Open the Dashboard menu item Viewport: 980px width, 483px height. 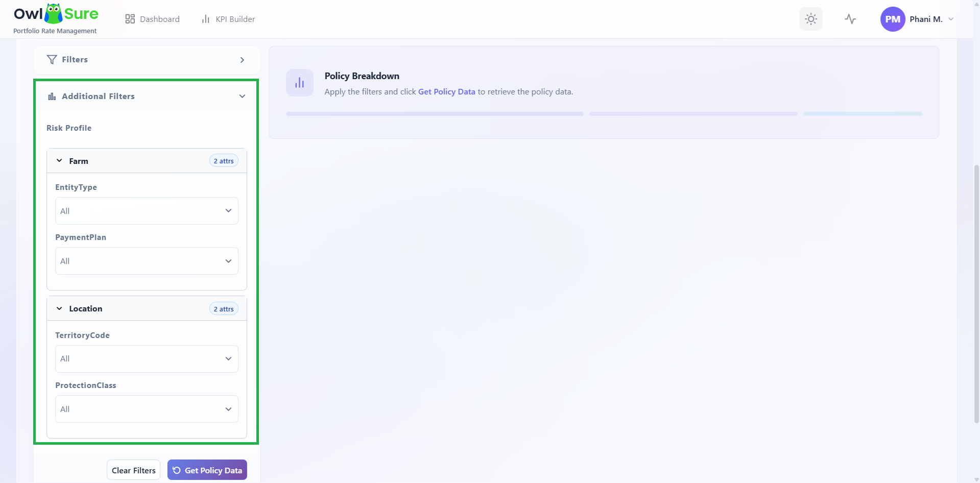pyautogui.click(x=152, y=19)
